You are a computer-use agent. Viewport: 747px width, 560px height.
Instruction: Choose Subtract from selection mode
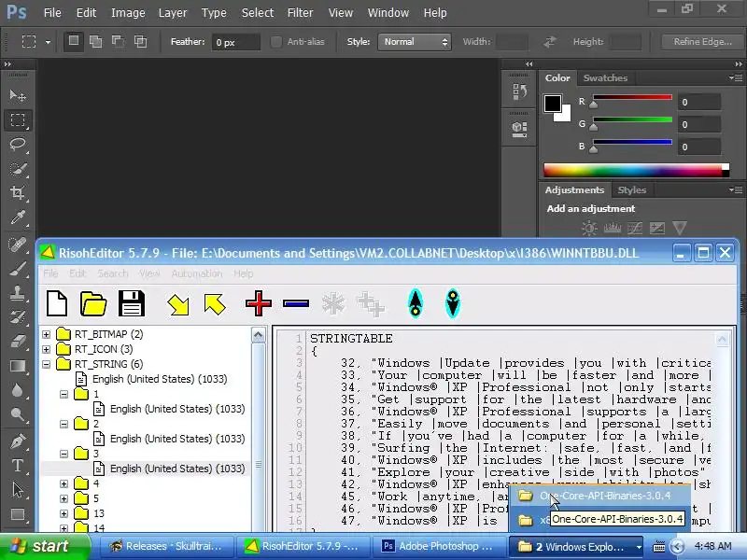point(119,42)
